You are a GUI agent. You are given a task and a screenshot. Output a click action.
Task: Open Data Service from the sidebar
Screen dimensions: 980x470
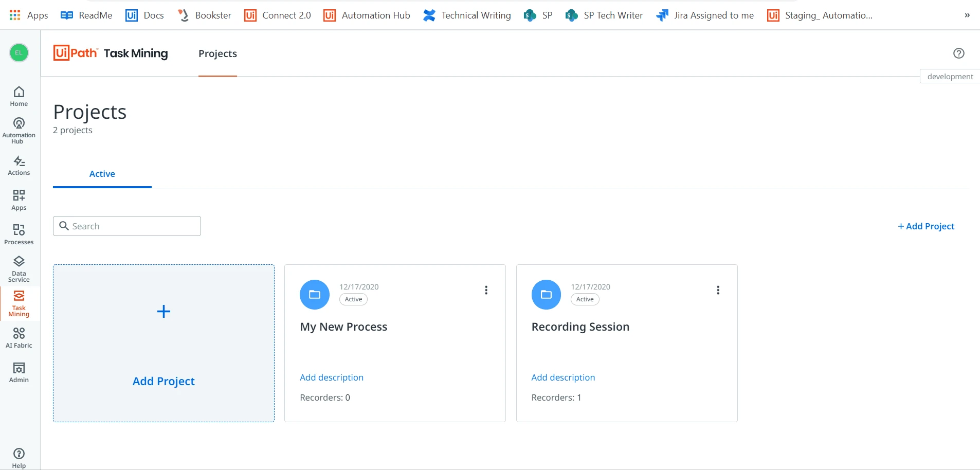tap(19, 269)
